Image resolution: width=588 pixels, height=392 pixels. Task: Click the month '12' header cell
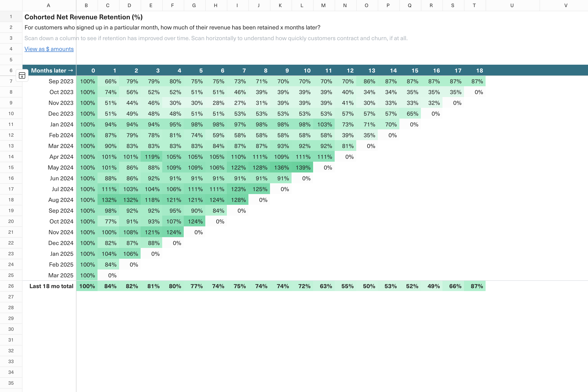coord(346,71)
